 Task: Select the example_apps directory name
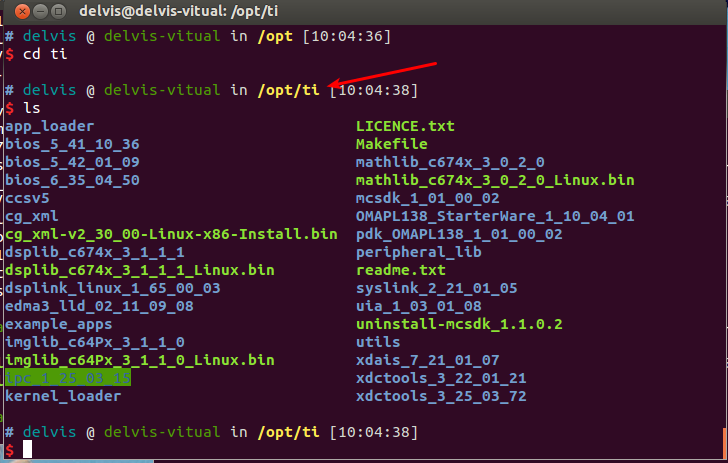click(x=58, y=325)
